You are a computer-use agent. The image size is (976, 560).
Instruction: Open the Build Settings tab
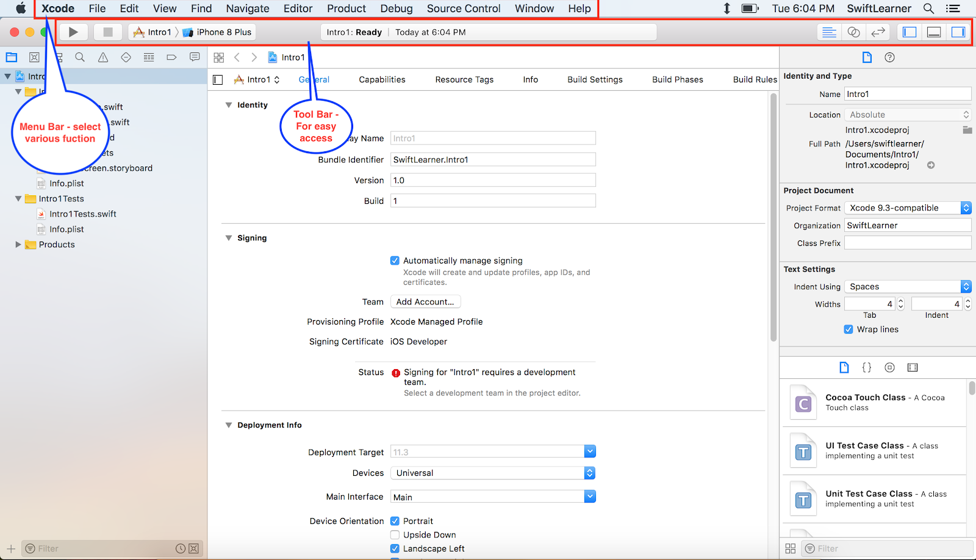(x=595, y=80)
